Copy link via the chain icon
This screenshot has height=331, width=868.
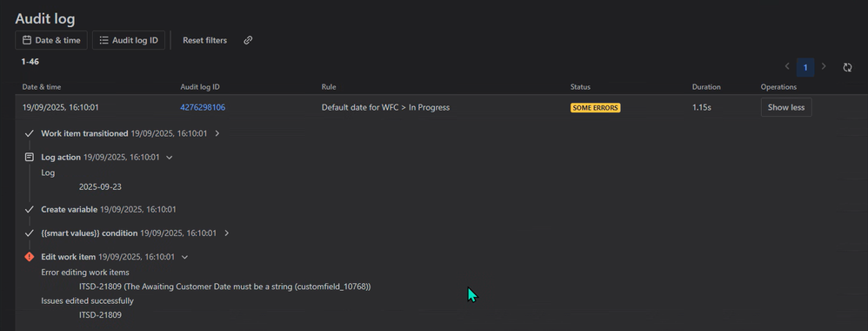[248, 40]
